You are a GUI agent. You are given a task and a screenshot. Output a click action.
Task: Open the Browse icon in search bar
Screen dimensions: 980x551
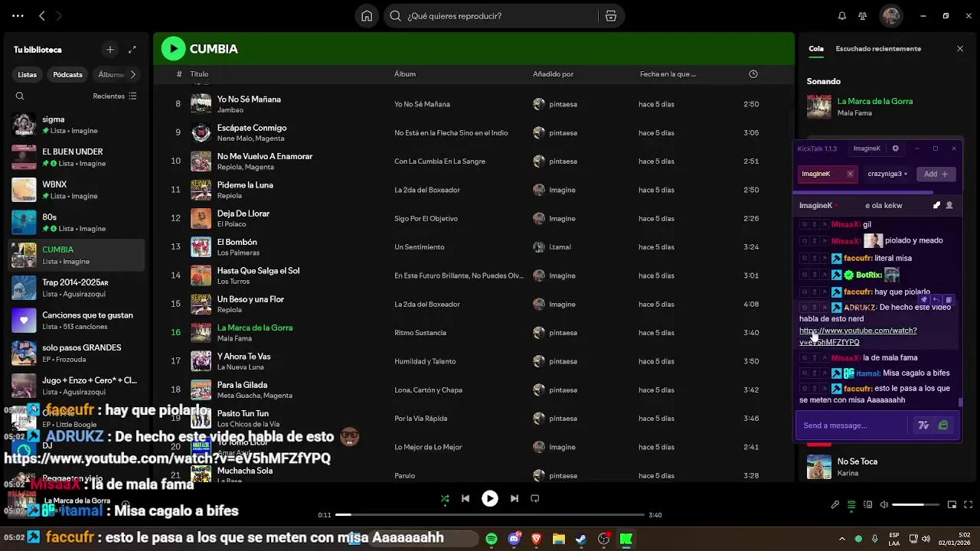tap(610, 16)
